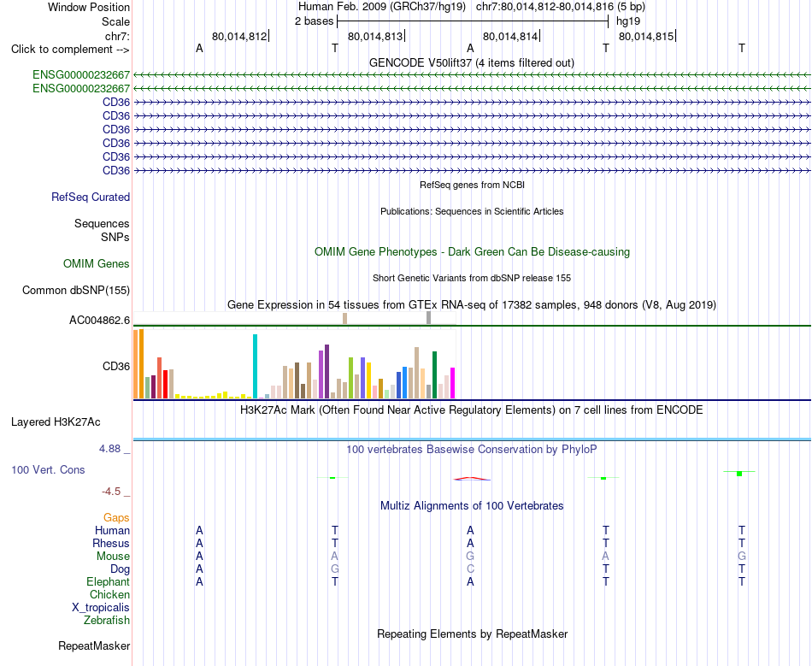The width and height of the screenshot is (812, 666).
Task: Select the X_tropicalis species label
Action: click(101, 608)
